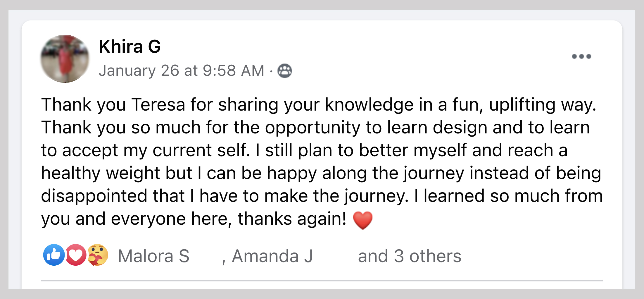
Task: Open the three-dot post options menu
Action: (581, 56)
